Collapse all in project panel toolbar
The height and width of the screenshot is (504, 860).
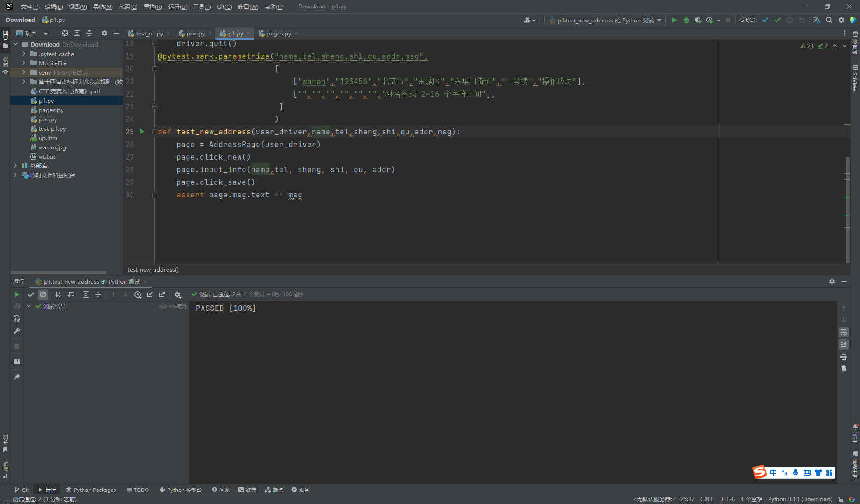click(89, 33)
